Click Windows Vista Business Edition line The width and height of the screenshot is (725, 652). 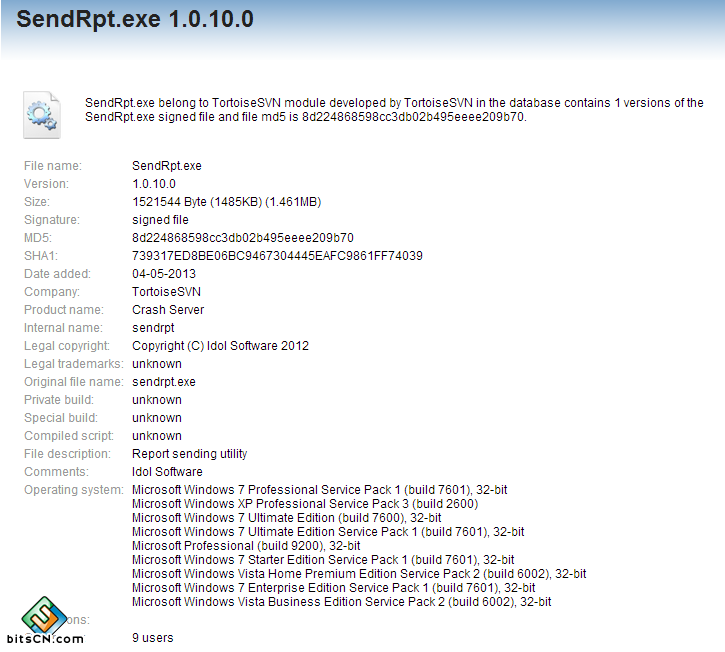pos(342,603)
